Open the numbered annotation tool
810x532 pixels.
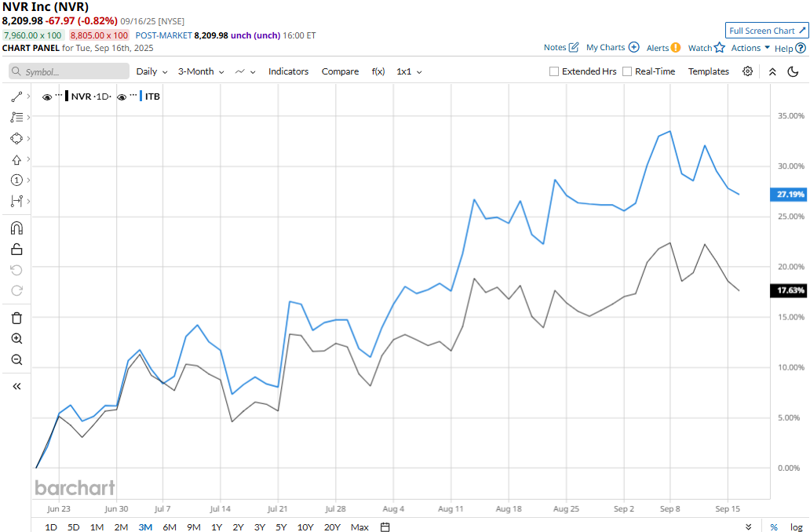pos(16,180)
